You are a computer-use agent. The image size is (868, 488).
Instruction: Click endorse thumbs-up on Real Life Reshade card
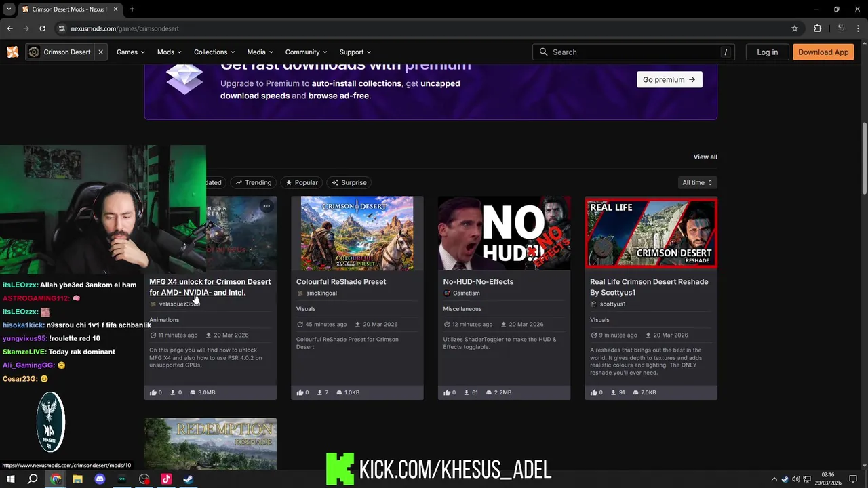(x=594, y=392)
